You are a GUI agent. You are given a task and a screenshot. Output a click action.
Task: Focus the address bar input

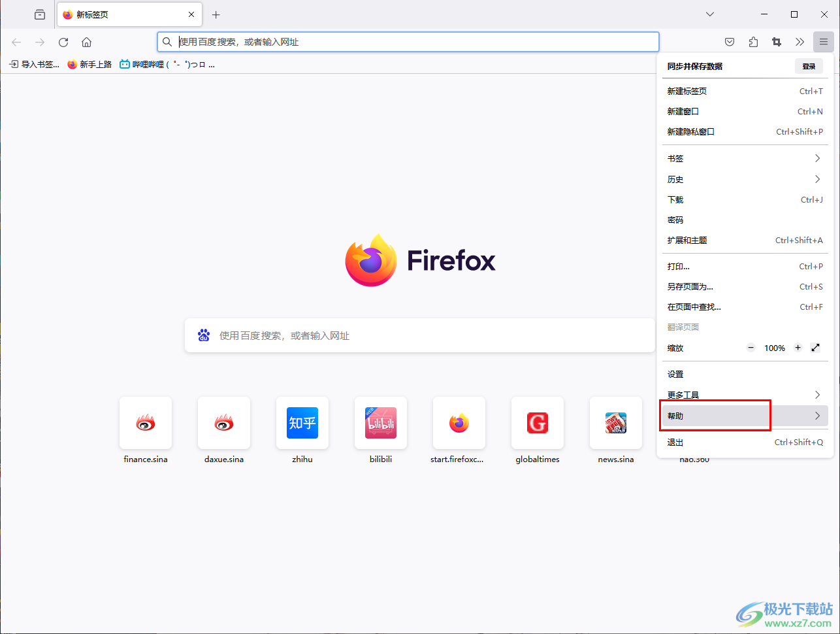point(408,42)
